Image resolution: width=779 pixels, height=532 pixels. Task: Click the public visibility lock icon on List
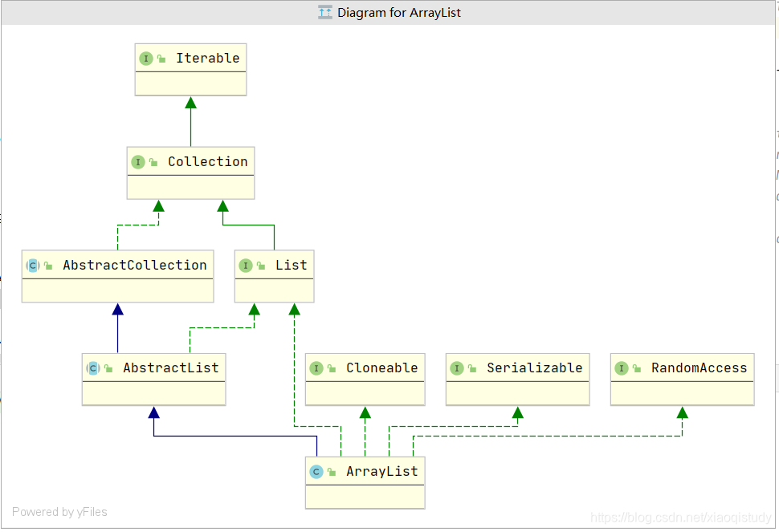261,266
